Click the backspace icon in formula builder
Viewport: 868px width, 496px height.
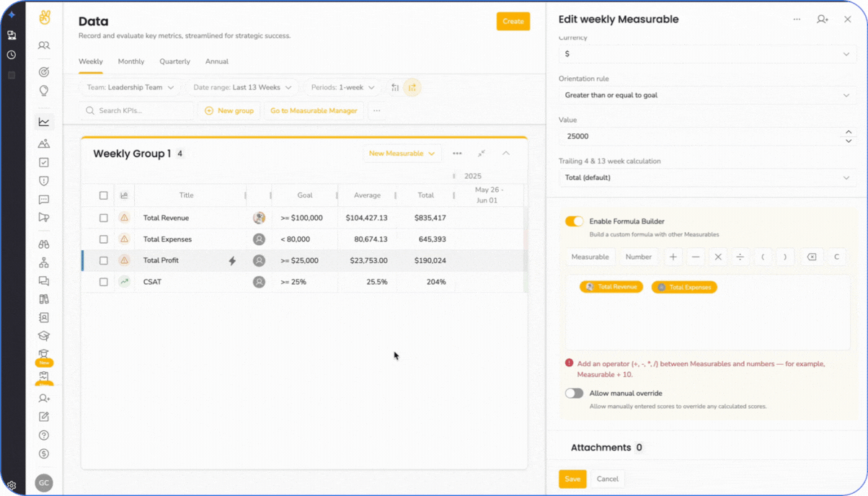click(x=812, y=257)
